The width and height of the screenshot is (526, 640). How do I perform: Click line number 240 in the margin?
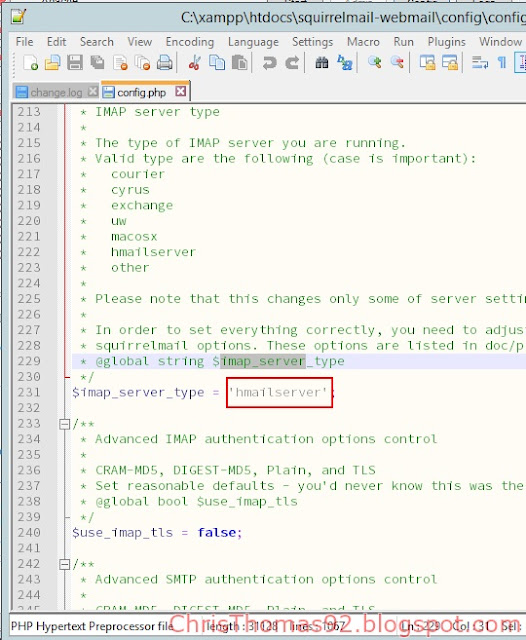[29, 533]
